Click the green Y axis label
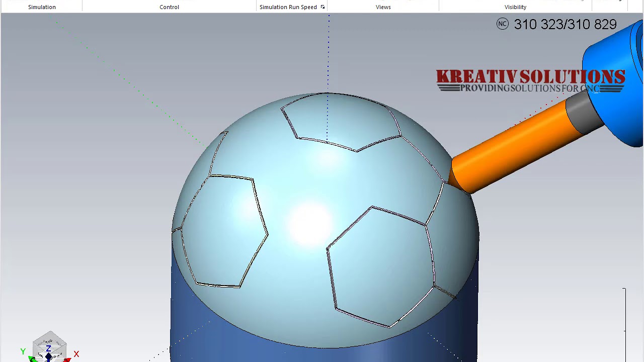Screen dimensions: 644x362 click(23, 352)
